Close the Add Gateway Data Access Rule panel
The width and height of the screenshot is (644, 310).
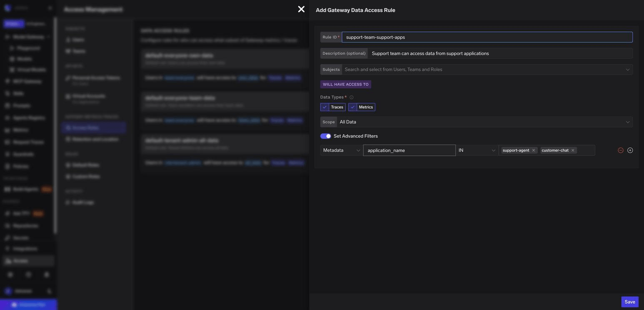click(301, 9)
